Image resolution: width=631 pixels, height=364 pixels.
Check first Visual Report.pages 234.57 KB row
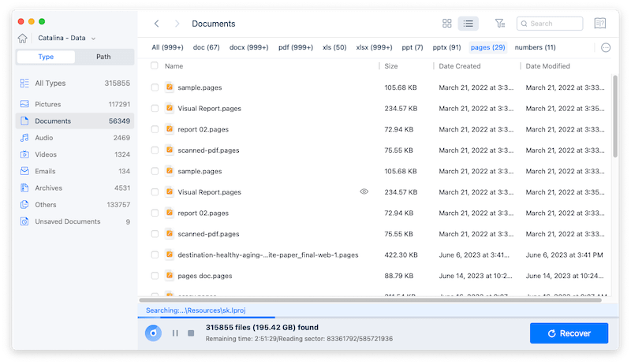point(155,109)
